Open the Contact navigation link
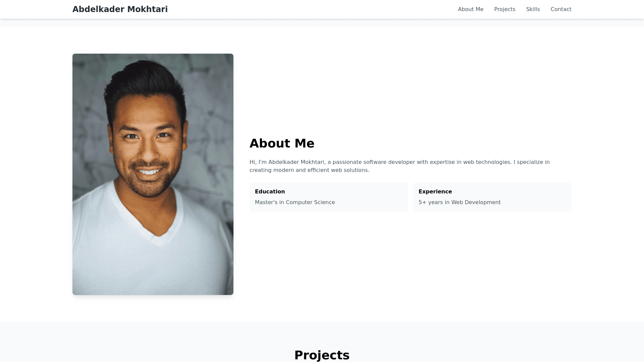The image size is (644, 362). 561,9
